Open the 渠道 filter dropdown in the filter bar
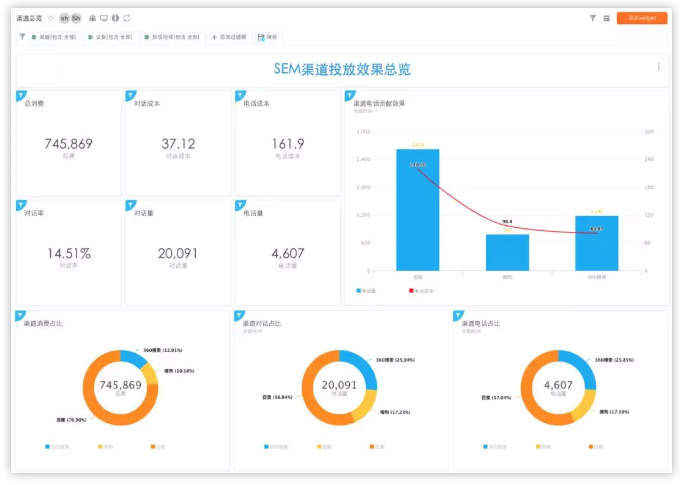684x485 pixels. point(56,37)
